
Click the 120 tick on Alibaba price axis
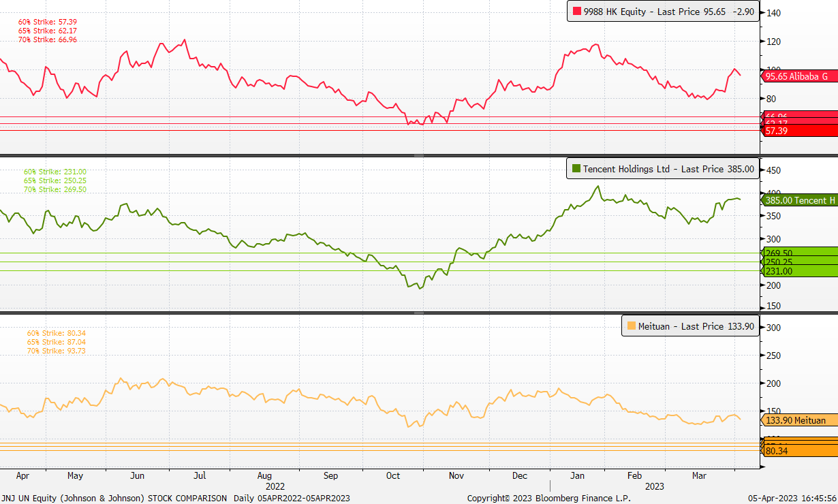pyautogui.click(x=773, y=42)
